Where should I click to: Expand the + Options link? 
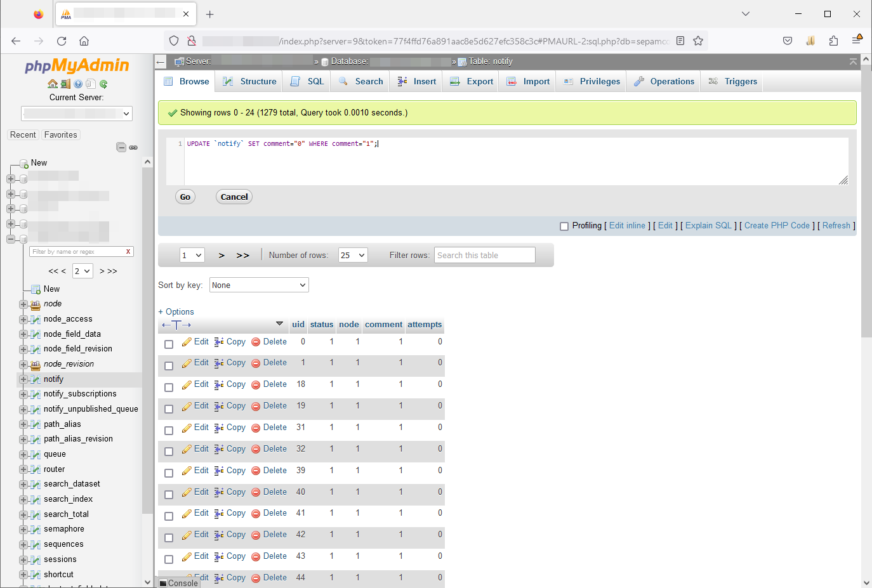click(176, 312)
